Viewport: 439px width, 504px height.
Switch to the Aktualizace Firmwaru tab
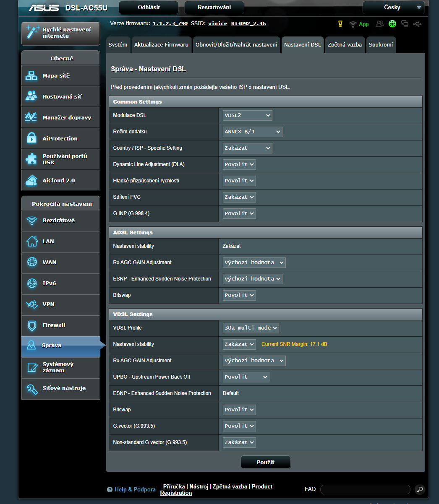(161, 45)
